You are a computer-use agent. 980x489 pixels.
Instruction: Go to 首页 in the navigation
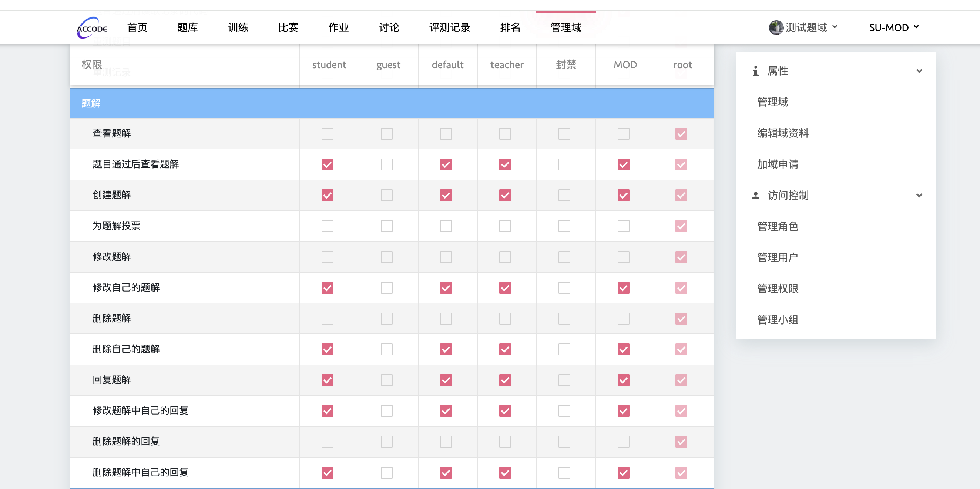(x=137, y=27)
